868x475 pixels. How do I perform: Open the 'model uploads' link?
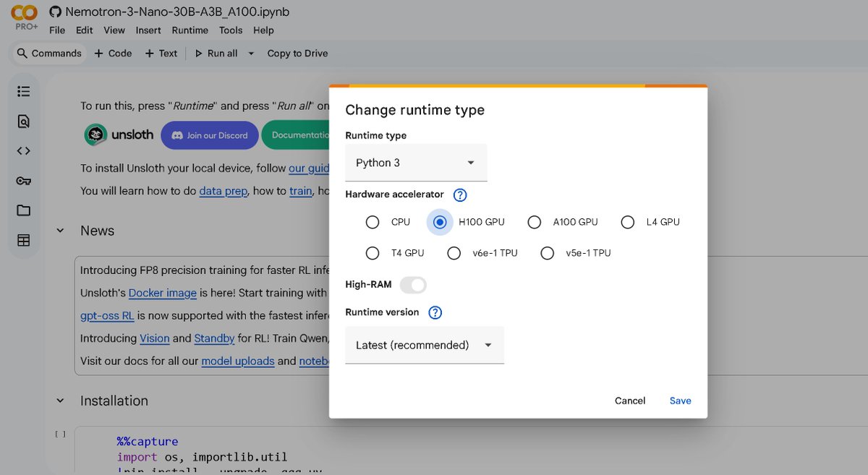click(x=238, y=361)
